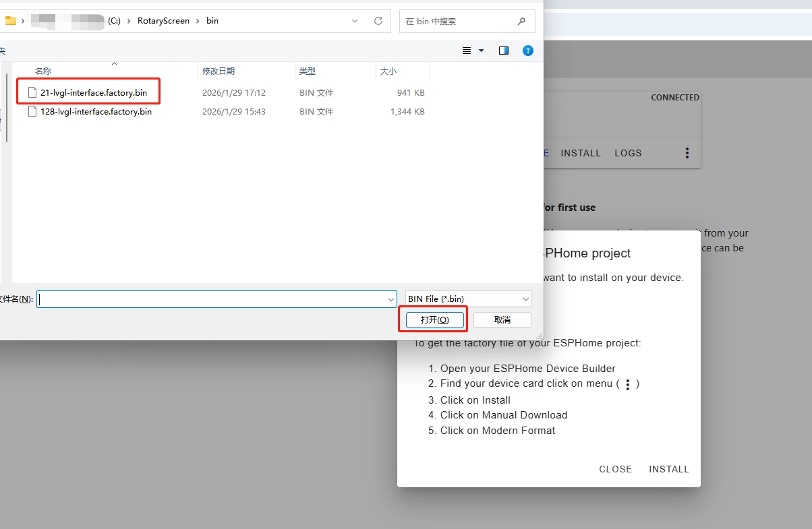The height and width of the screenshot is (529, 812).
Task: Click the file icon of 128-lvgl-interface.factory.bin
Action: [x=32, y=111]
